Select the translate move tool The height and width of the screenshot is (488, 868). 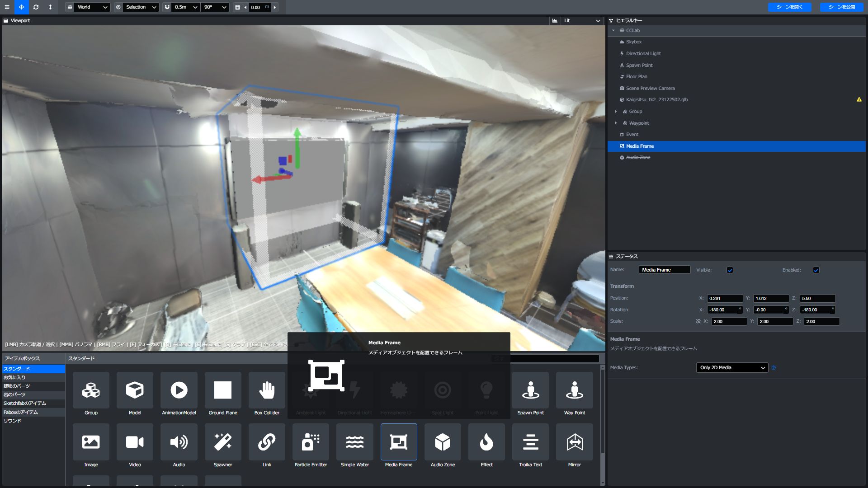pyautogui.click(x=21, y=7)
